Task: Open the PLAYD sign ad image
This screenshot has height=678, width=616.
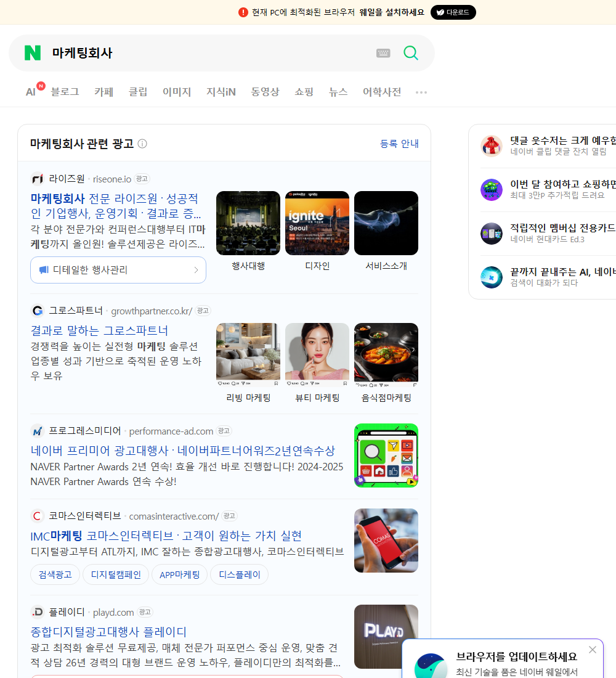Action: click(386, 637)
